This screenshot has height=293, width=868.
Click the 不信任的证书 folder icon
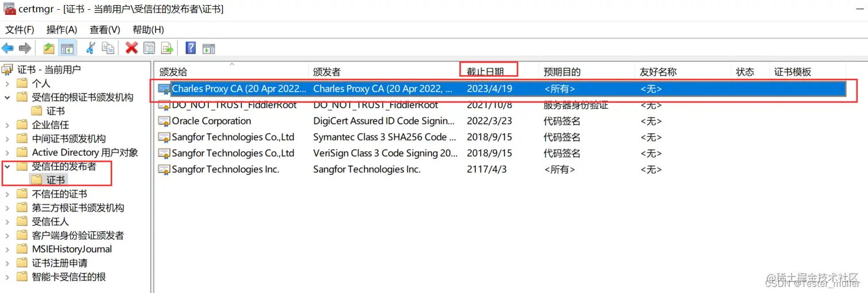coord(22,194)
